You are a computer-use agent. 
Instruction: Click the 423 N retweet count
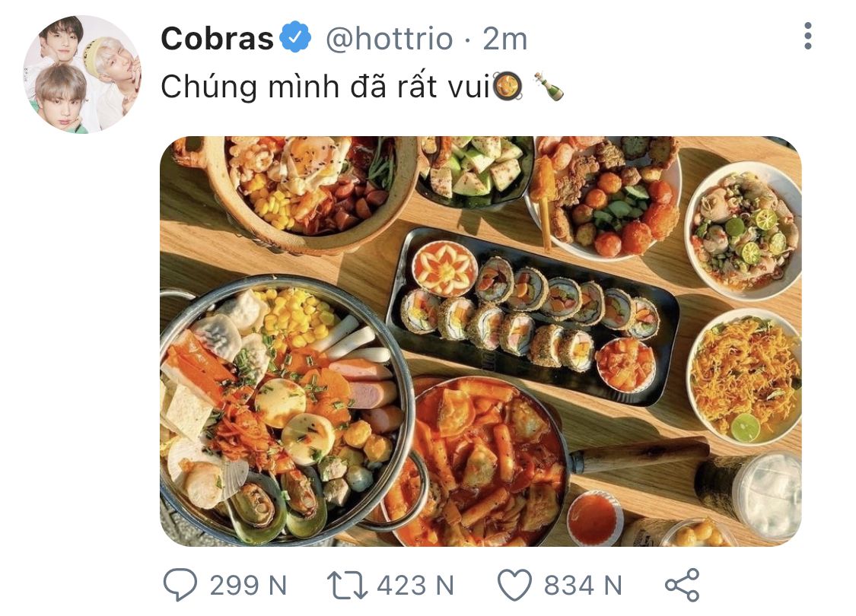point(415,586)
